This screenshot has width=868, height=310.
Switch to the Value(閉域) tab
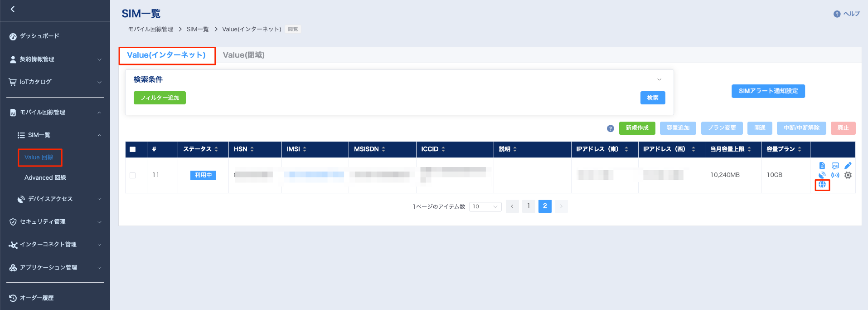tap(244, 55)
